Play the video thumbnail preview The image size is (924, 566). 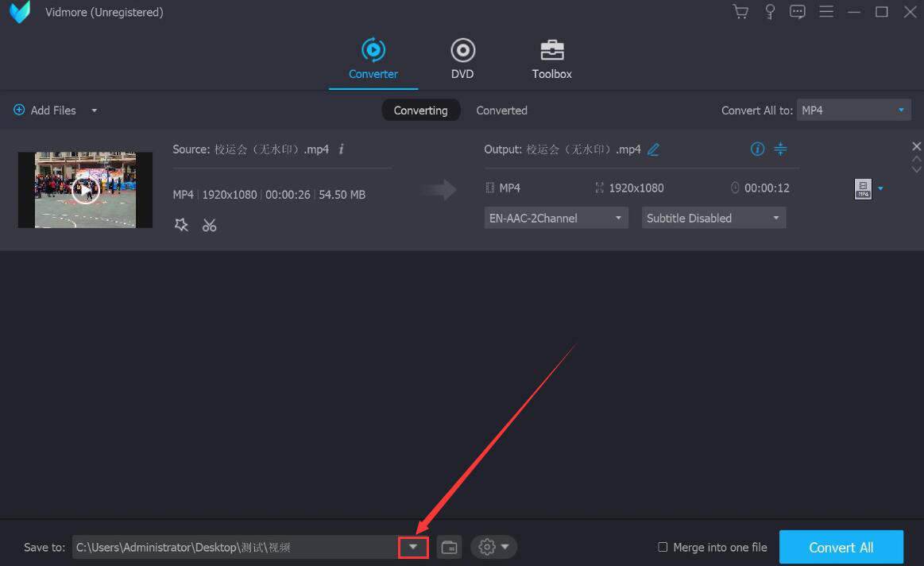[86, 190]
